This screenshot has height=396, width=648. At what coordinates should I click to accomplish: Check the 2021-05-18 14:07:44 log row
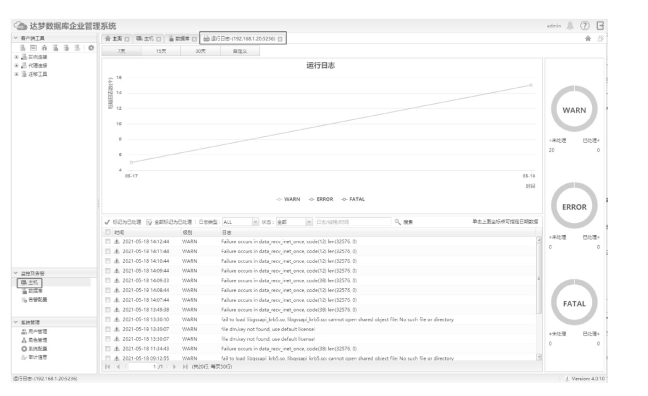tap(108, 300)
